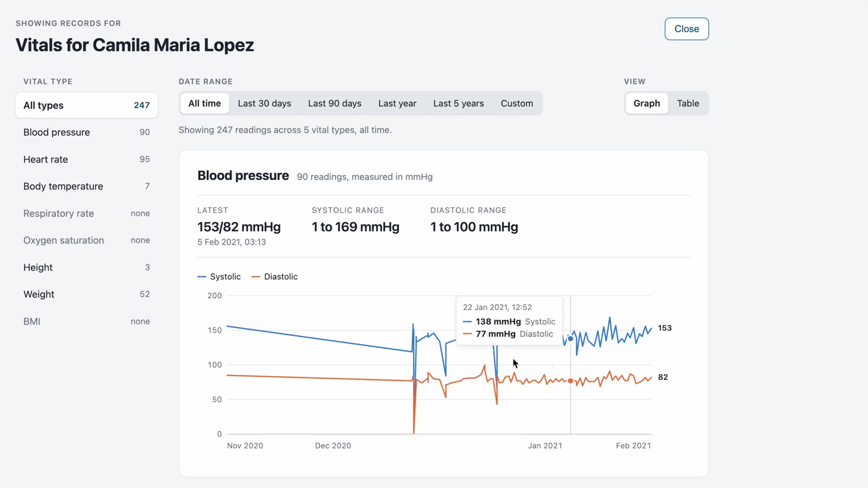868x488 pixels.
Task: Open Height vital type
Action: [87, 267]
